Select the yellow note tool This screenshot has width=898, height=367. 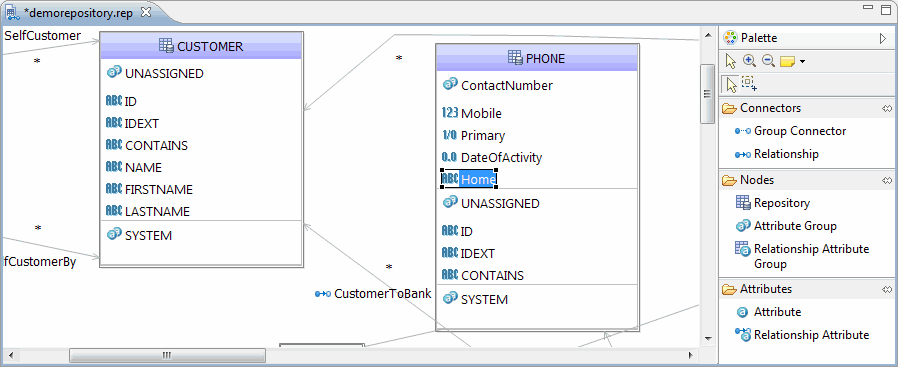point(787,61)
